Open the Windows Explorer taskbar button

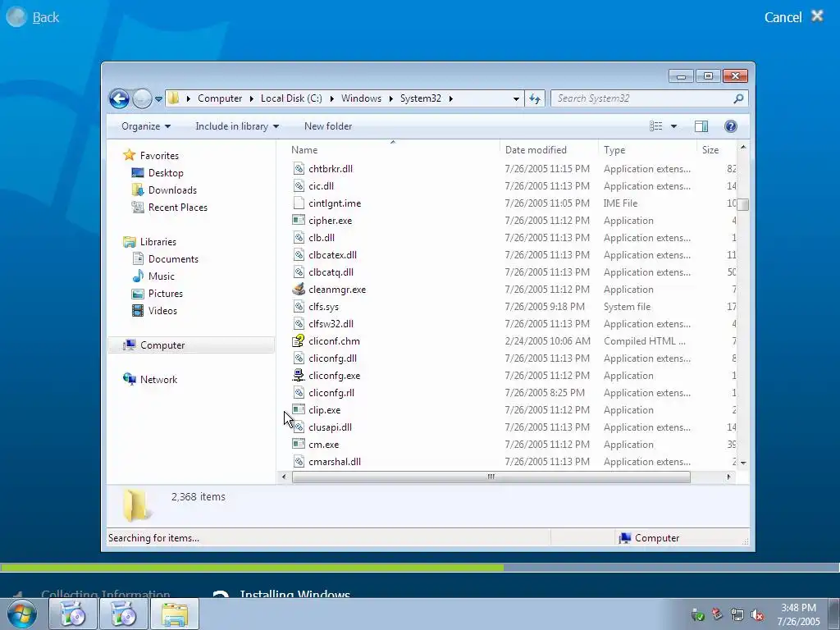(x=175, y=614)
